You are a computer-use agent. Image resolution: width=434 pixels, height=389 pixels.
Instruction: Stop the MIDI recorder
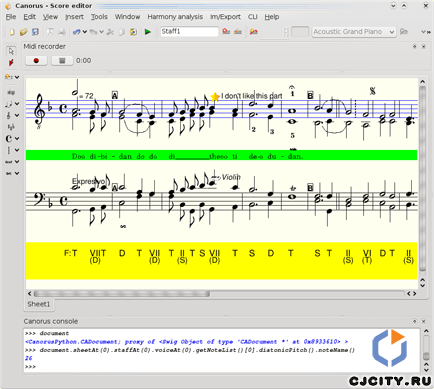click(x=62, y=61)
